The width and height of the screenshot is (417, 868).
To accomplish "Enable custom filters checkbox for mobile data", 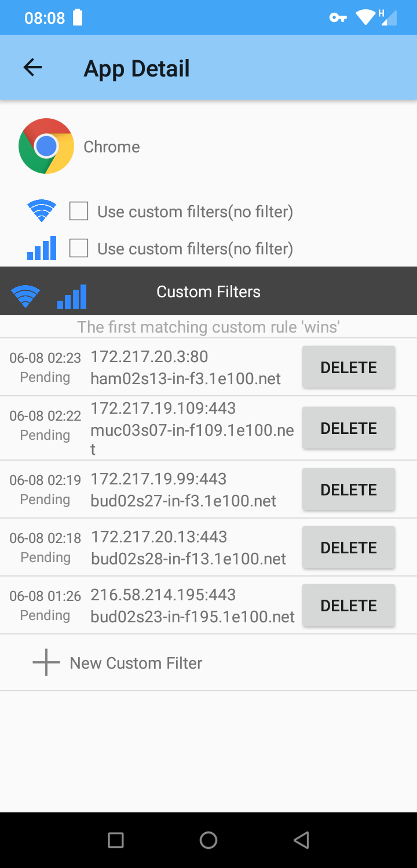I will pyautogui.click(x=79, y=249).
